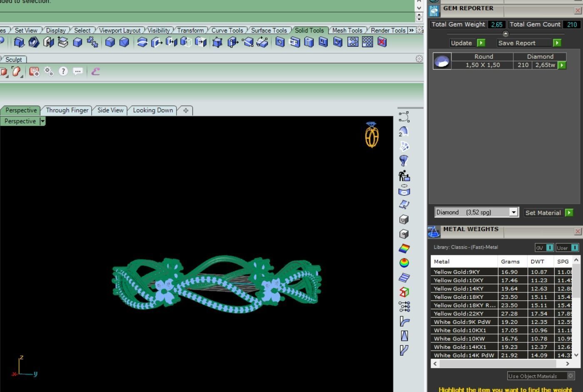Screen dimensions: 583x392
Task: Click the Gem Reporter panel icon
Action: tap(434, 11)
